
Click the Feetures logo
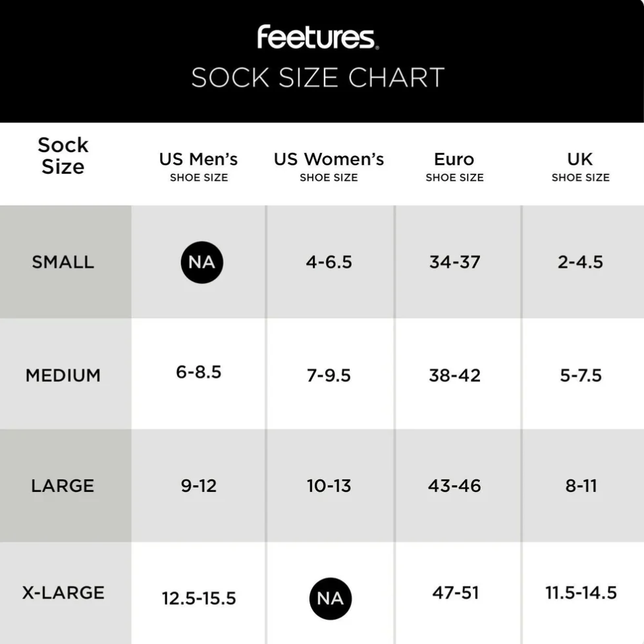(318, 38)
